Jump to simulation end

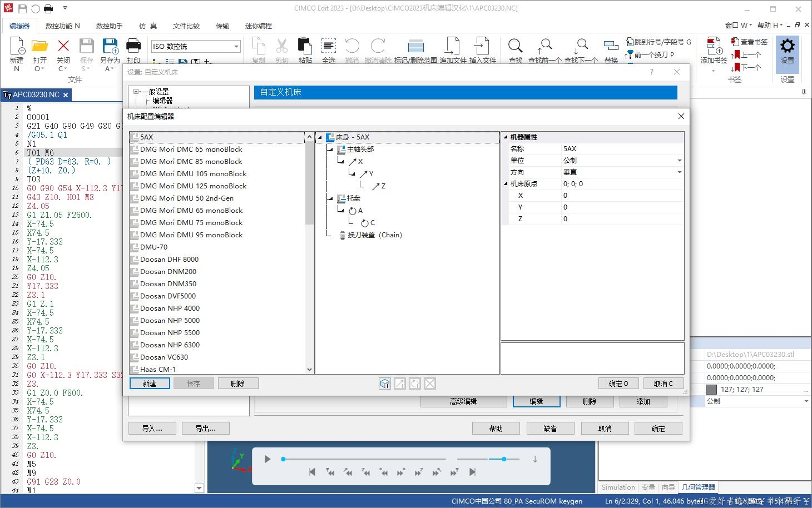472,472
